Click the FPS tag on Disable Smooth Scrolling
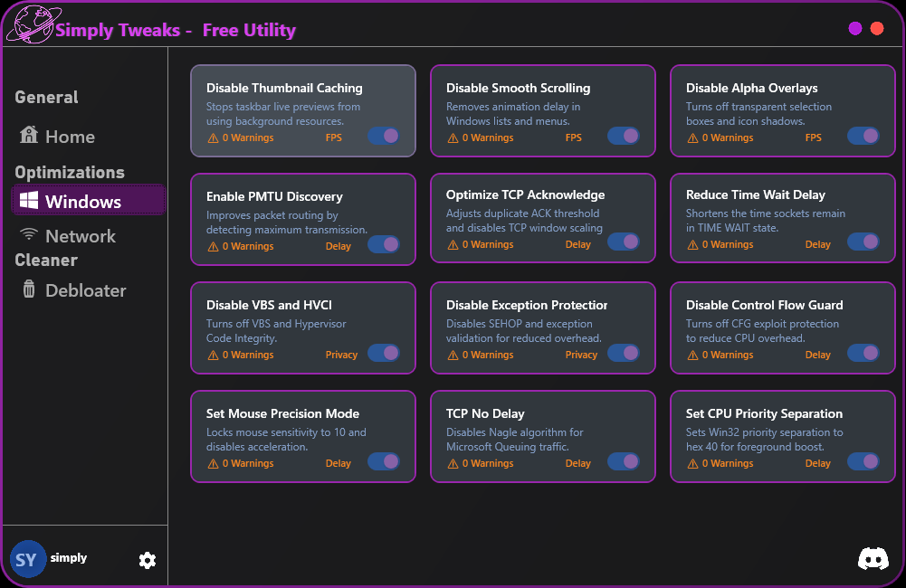Screen dimensions: 906x588 click(573, 138)
